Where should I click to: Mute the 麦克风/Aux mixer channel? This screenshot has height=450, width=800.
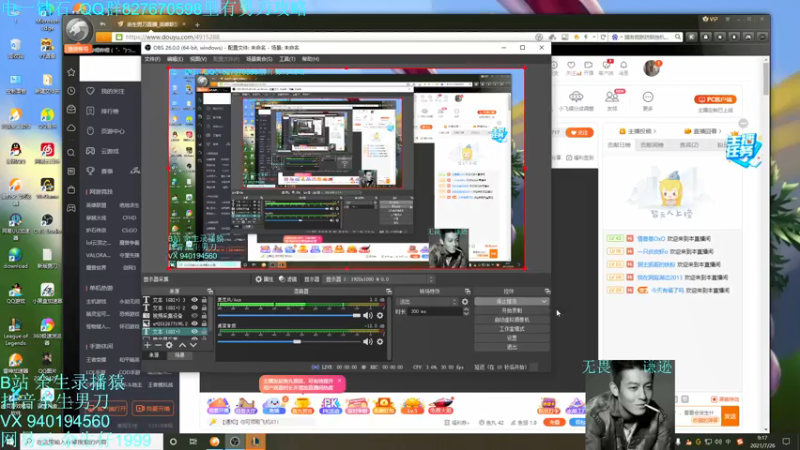tap(368, 315)
